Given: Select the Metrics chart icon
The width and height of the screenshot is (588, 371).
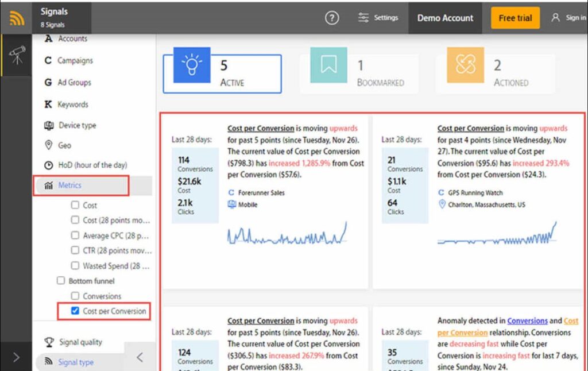Looking at the screenshot, I should [x=48, y=185].
